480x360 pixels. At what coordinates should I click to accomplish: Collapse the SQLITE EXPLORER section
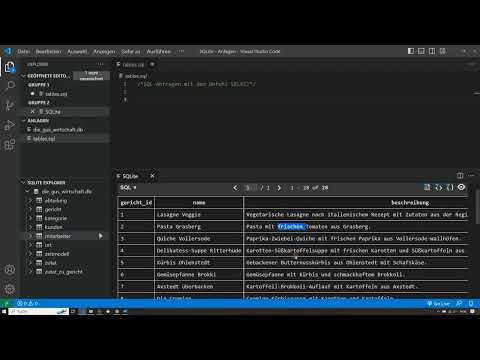[x=23, y=183]
